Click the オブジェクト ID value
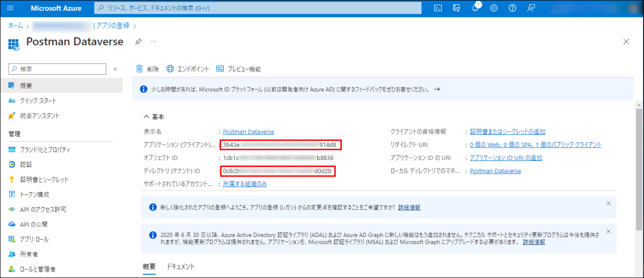This screenshot has height=278, width=644. pos(278,158)
